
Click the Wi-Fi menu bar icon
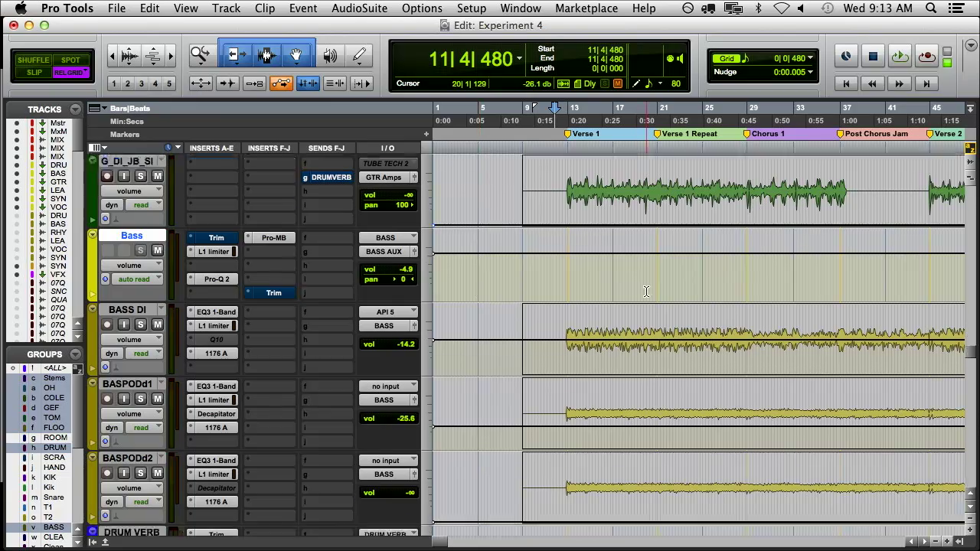(781, 8)
